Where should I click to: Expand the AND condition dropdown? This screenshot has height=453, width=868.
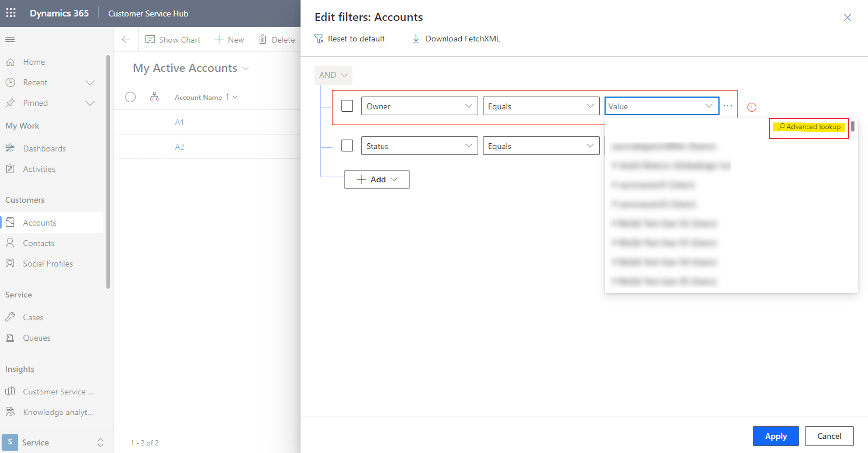(333, 75)
